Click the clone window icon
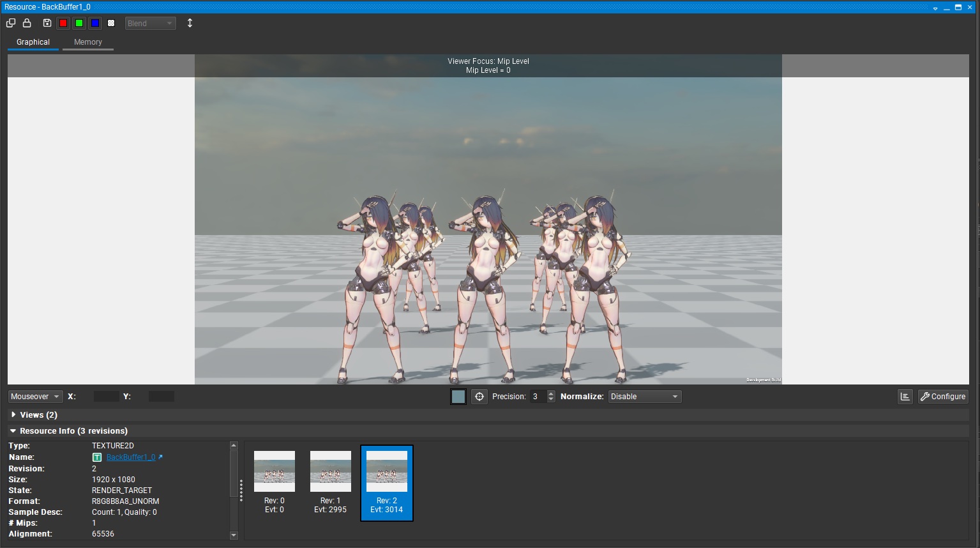Viewport: 980px width, 548px height. tap(11, 23)
